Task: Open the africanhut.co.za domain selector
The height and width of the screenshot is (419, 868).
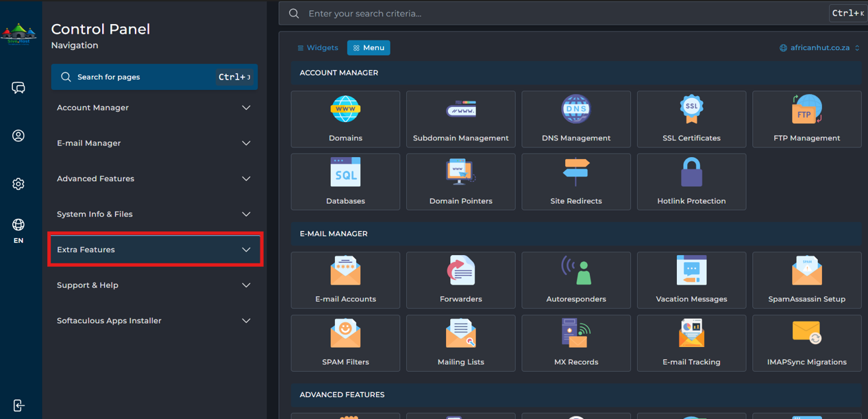Action: pyautogui.click(x=819, y=48)
